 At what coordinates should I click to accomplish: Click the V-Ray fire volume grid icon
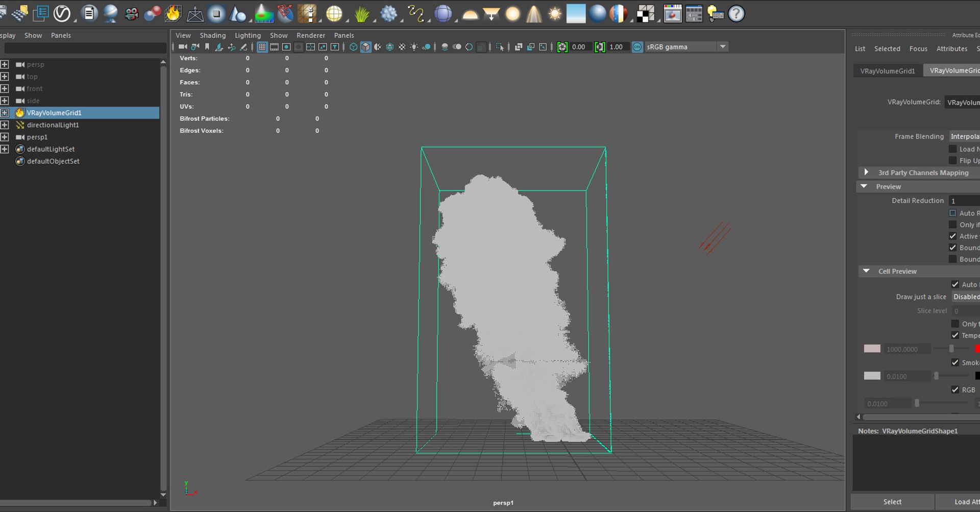173,14
